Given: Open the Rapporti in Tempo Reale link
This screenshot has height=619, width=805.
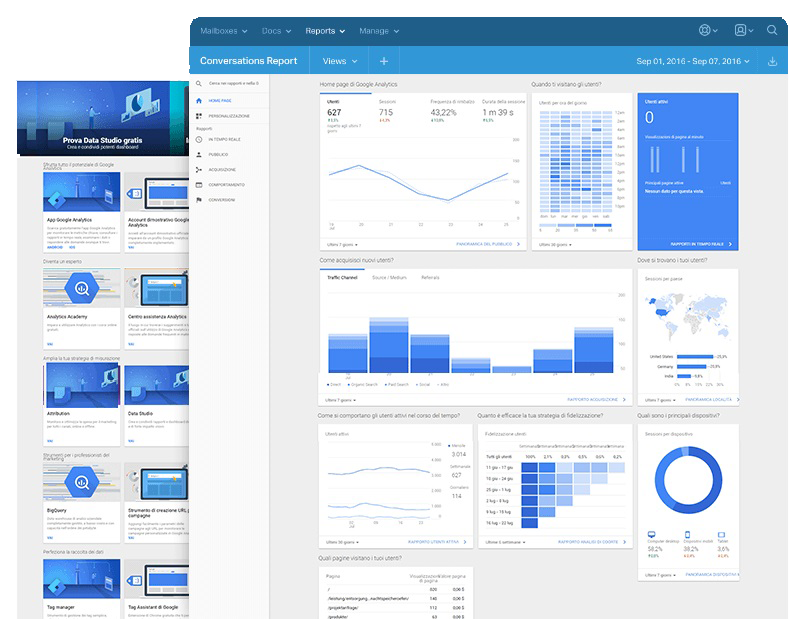Looking at the screenshot, I should [x=701, y=244].
